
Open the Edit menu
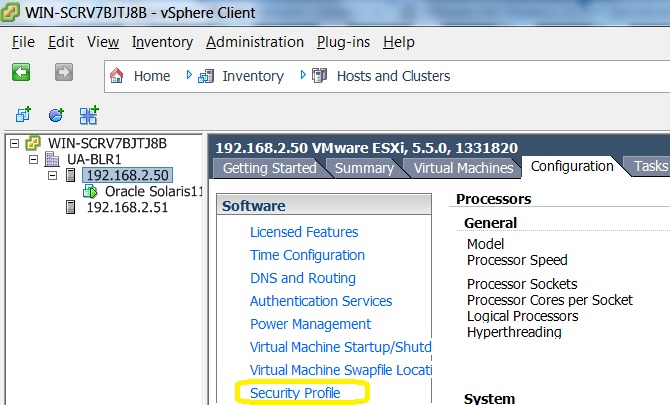pos(61,42)
